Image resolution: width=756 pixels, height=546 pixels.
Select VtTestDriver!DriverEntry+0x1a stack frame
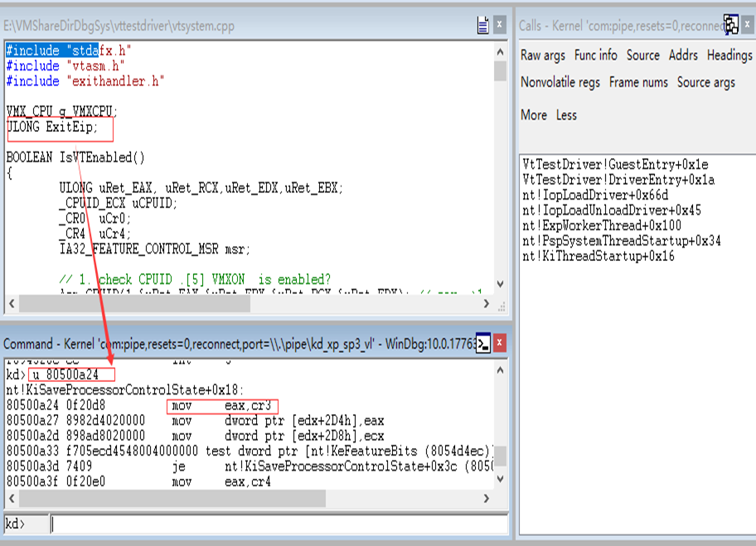pyautogui.click(x=618, y=180)
